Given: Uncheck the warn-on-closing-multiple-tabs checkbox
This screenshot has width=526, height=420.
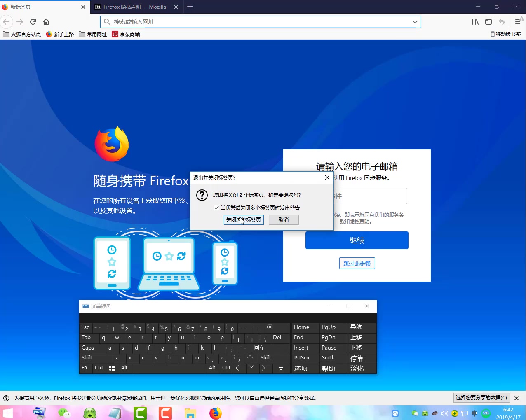Looking at the screenshot, I should click(x=217, y=208).
